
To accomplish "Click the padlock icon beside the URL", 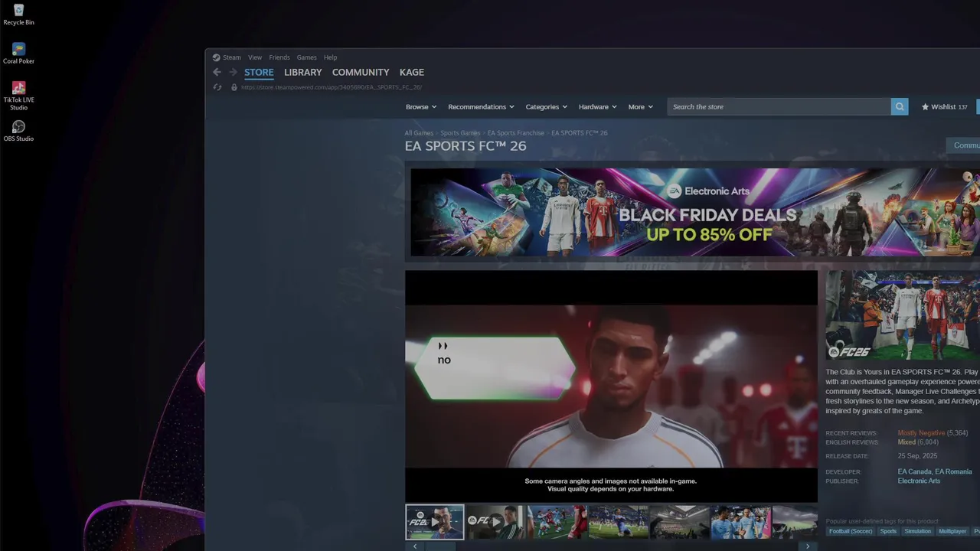I will click(x=234, y=87).
